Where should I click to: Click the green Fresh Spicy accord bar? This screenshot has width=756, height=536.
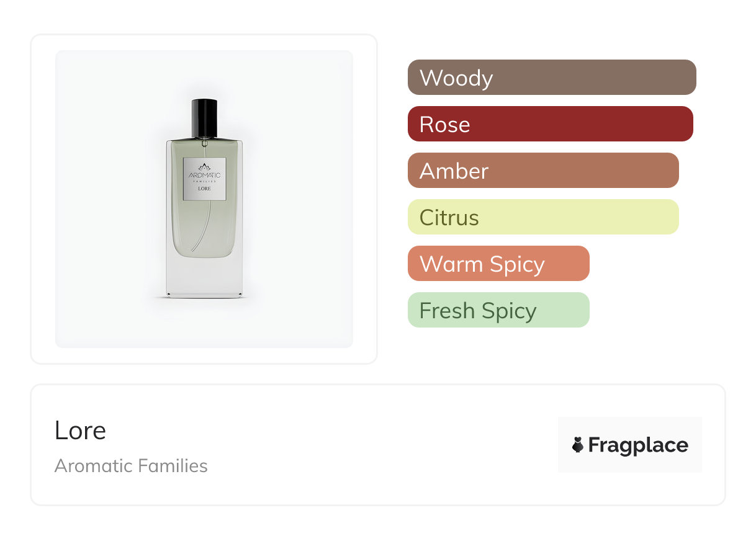tap(498, 310)
